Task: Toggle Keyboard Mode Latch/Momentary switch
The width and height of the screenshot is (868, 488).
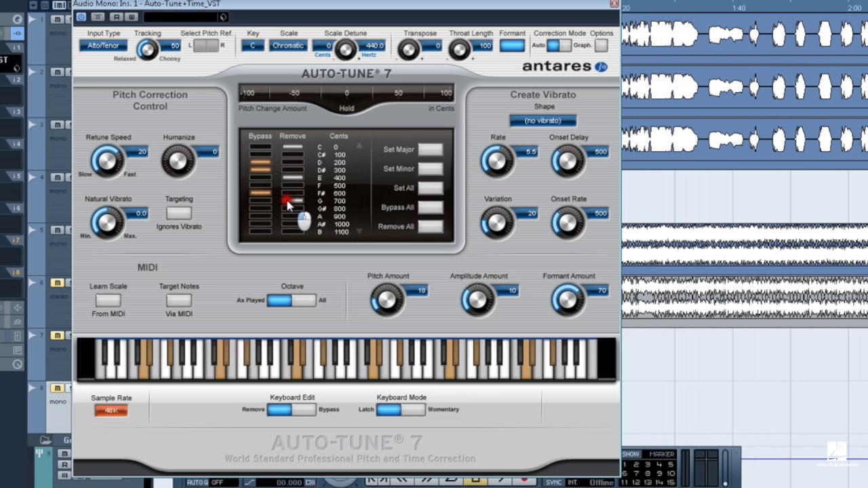Action: coord(401,409)
